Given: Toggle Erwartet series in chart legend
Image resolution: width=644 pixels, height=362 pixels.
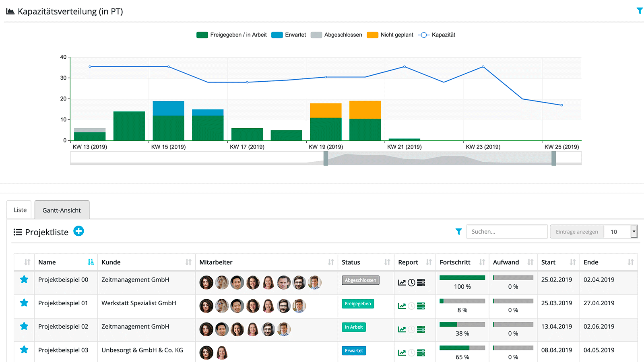Looking at the screenshot, I should [289, 35].
